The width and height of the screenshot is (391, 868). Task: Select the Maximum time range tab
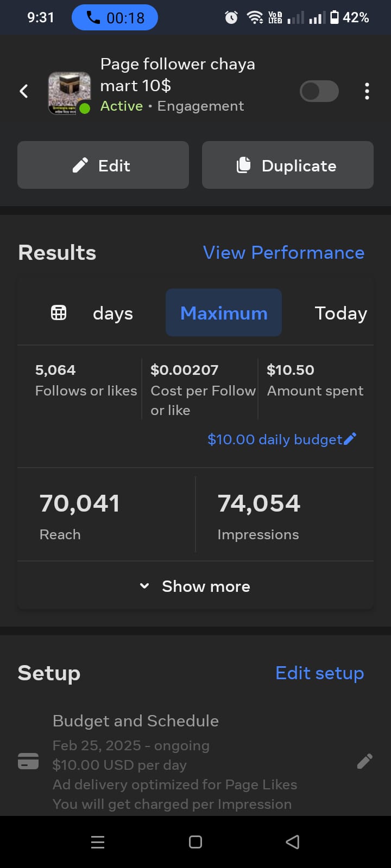(224, 313)
